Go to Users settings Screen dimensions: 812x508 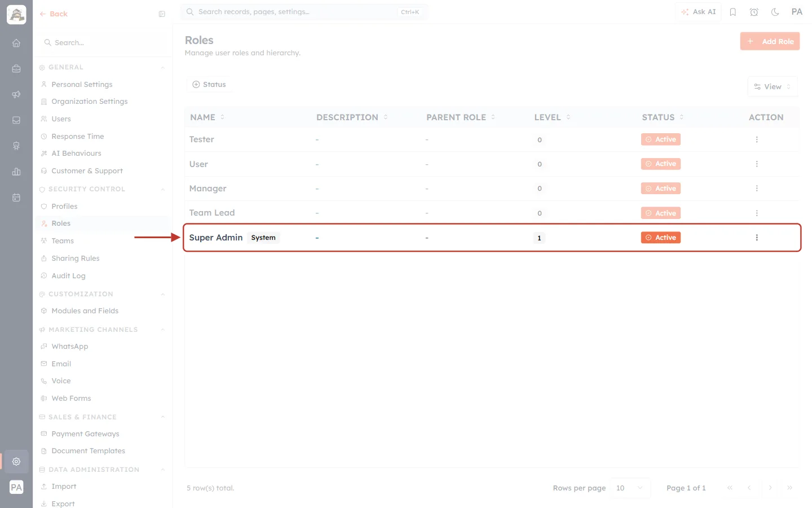tap(61, 119)
